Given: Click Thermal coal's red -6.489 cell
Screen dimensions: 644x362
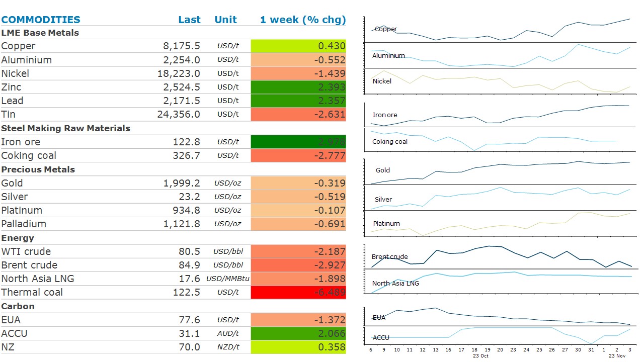Looking at the screenshot, I should [298, 292].
